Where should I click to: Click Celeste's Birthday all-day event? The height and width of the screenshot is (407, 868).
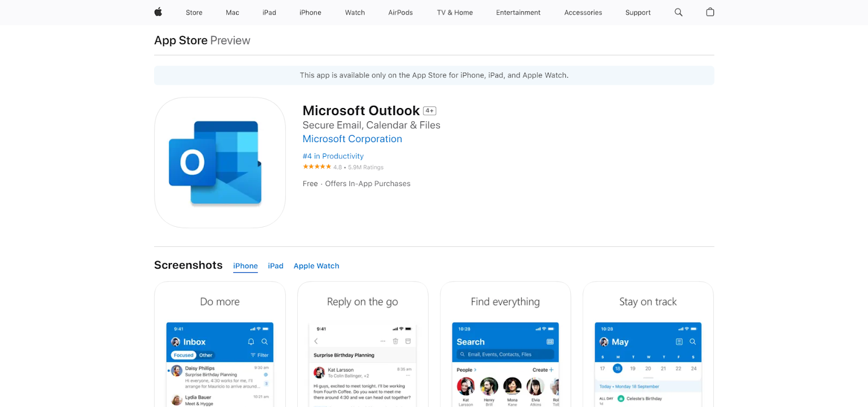click(644, 399)
